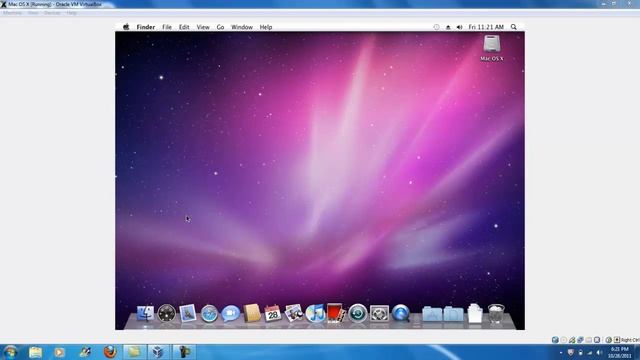
Task: Show hidden Windows tray icons
Action: 561,353
